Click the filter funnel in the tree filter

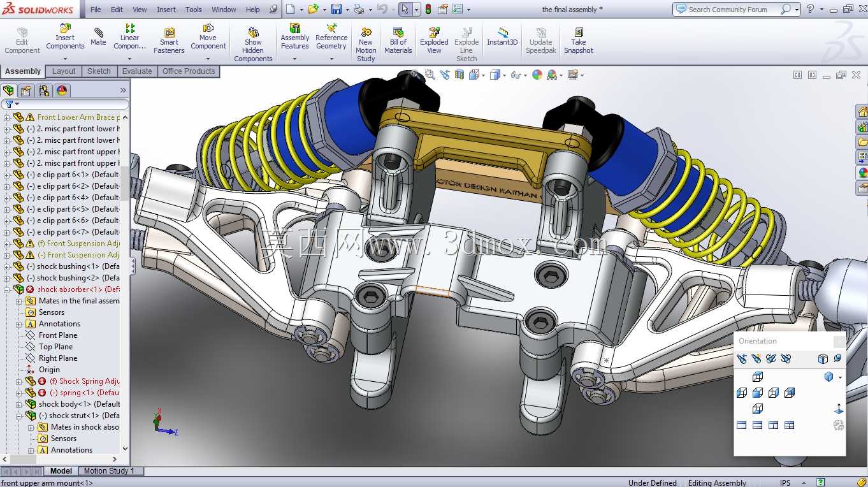click(x=10, y=104)
